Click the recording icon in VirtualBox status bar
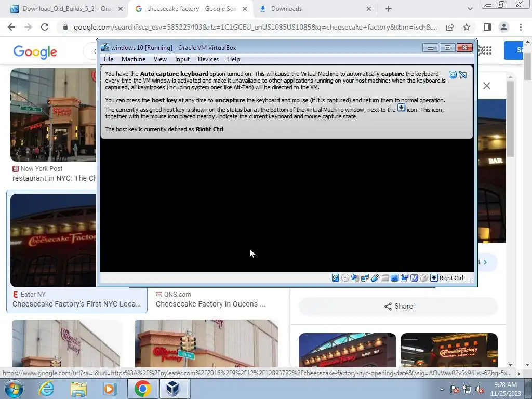The width and height of the screenshot is (532, 399). (x=404, y=278)
